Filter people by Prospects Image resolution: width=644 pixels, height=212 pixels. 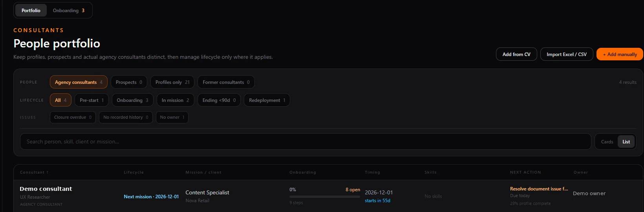click(129, 82)
